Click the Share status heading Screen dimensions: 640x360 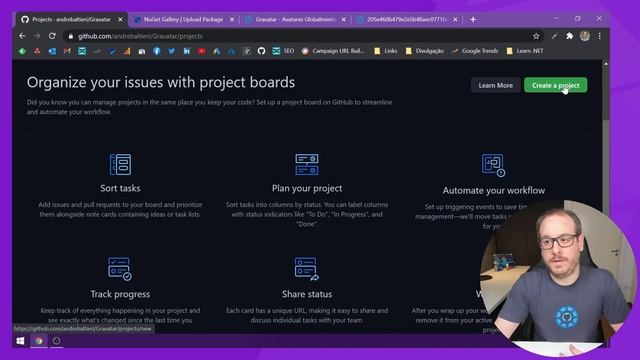tap(307, 294)
